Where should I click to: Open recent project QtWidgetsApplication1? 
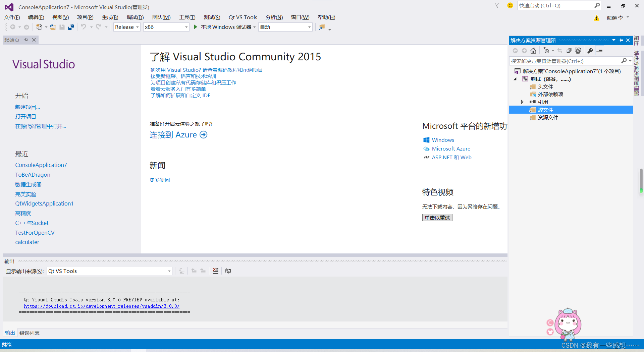click(x=44, y=203)
